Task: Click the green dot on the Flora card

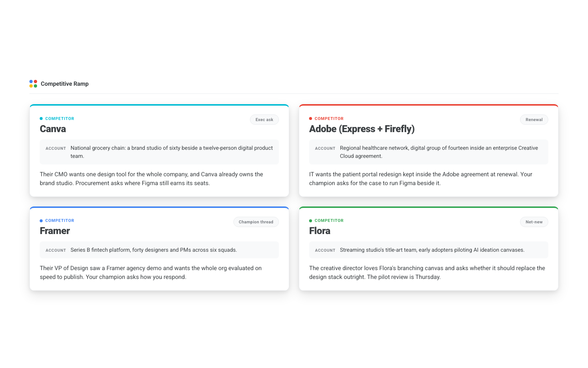Action: coord(311,221)
